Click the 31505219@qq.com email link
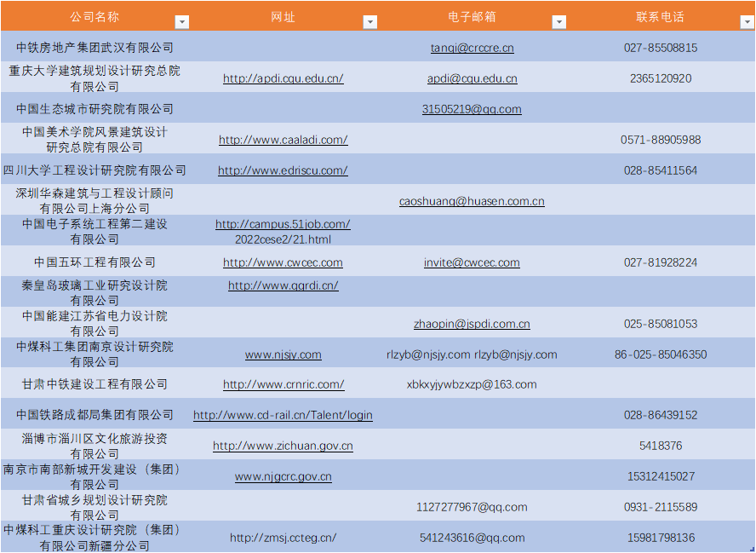 click(x=472, y=109)
